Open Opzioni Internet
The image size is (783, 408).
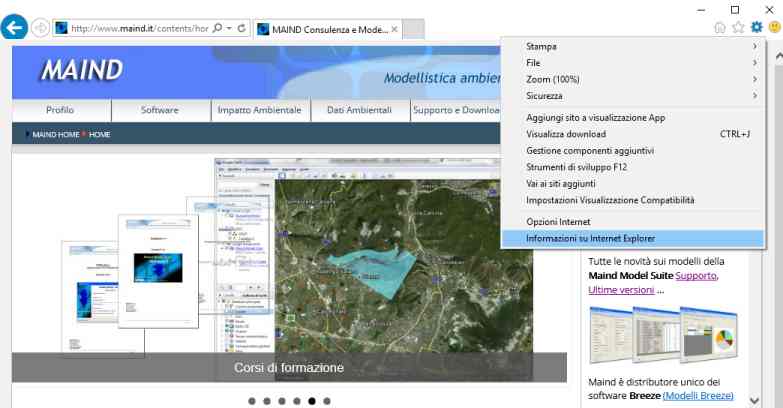point(633,222)
